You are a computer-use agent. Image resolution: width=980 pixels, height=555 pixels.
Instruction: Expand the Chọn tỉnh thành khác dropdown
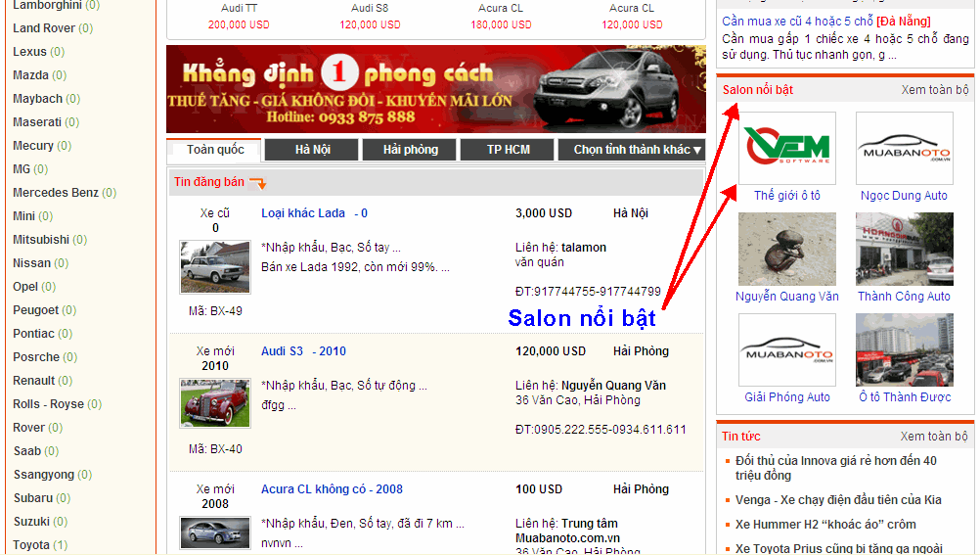pos(632,150)
